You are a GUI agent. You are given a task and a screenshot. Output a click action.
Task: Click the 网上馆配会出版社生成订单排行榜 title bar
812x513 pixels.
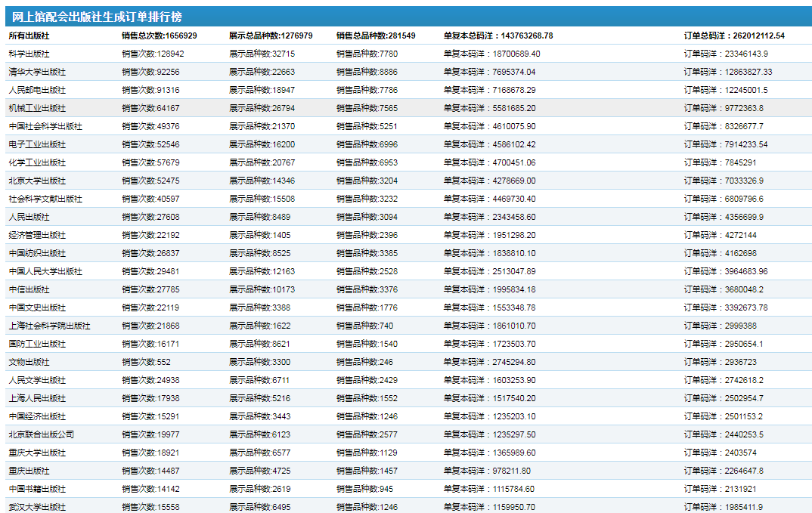97,17
